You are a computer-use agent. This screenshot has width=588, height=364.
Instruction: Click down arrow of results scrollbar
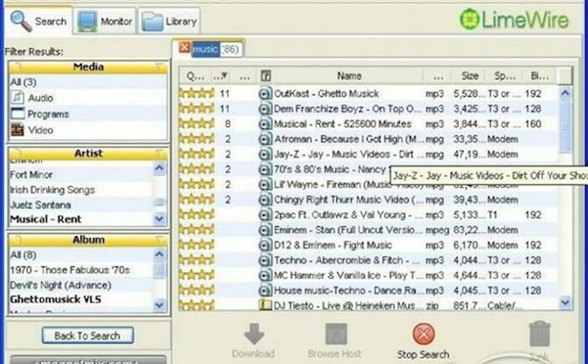[565, 302]
